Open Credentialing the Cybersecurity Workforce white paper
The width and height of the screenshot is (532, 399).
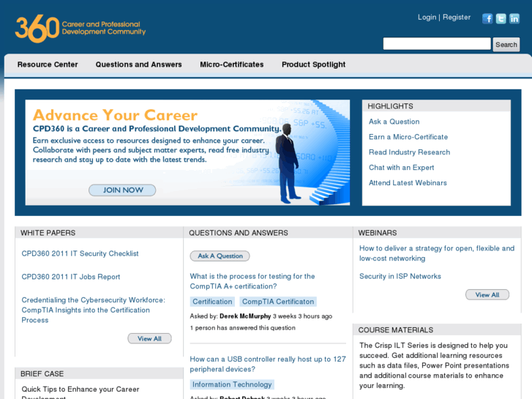94,310
